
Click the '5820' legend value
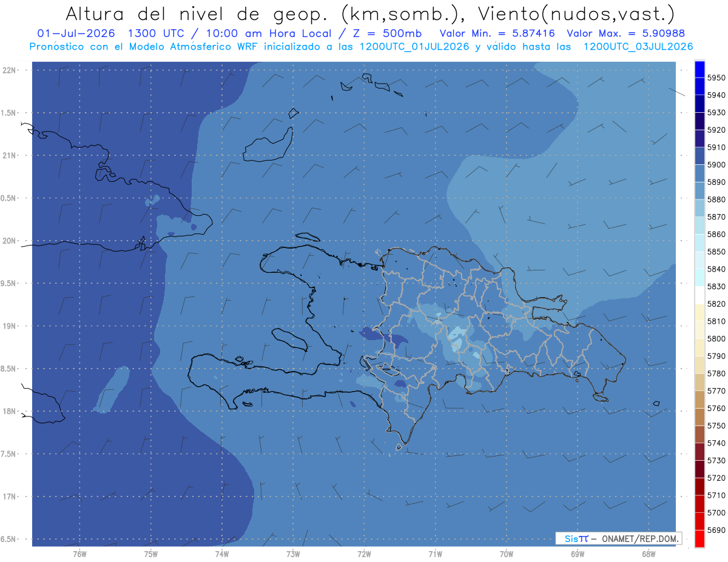coord(716,304)
